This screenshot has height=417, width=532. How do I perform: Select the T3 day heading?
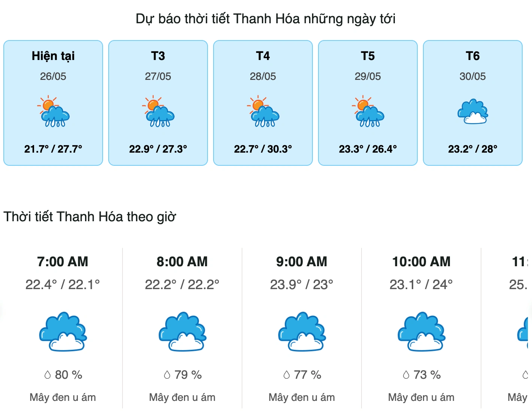[158, 56]
